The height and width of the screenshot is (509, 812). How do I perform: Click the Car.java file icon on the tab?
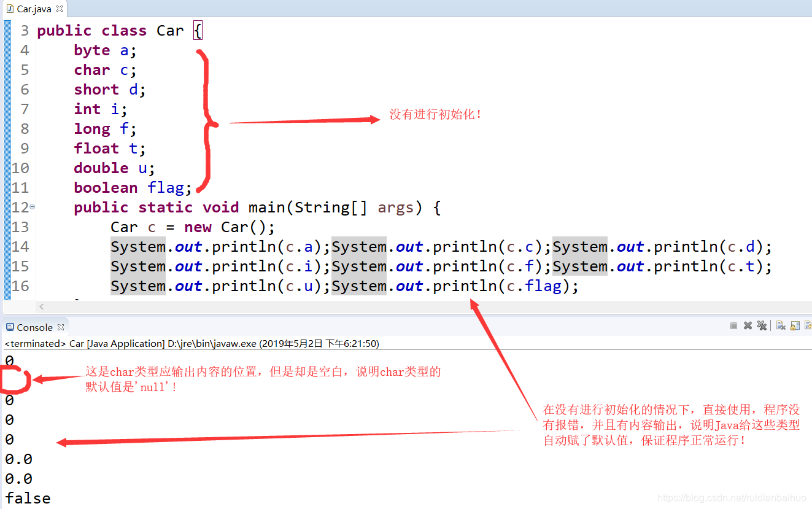tap(10, 9)
